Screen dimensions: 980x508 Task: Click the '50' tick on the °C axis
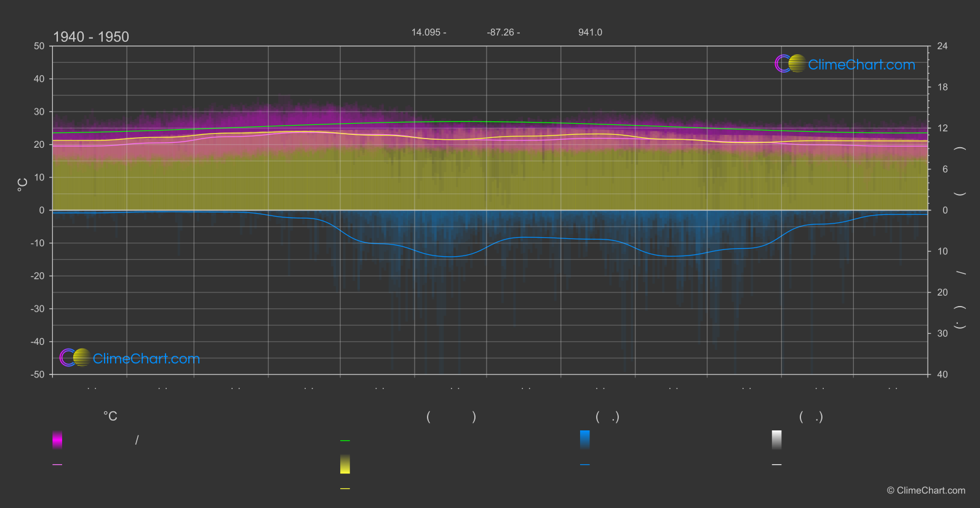point(39,46)
